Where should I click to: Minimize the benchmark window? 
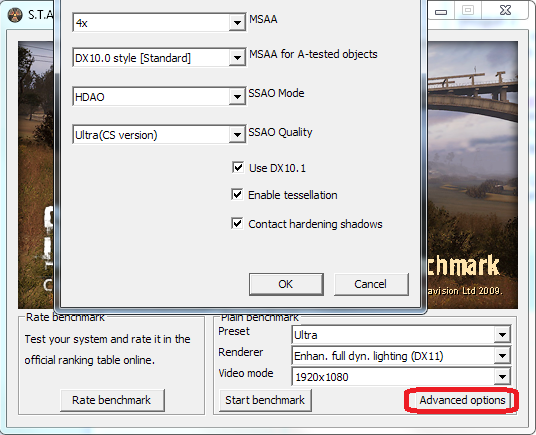(441, 10)
